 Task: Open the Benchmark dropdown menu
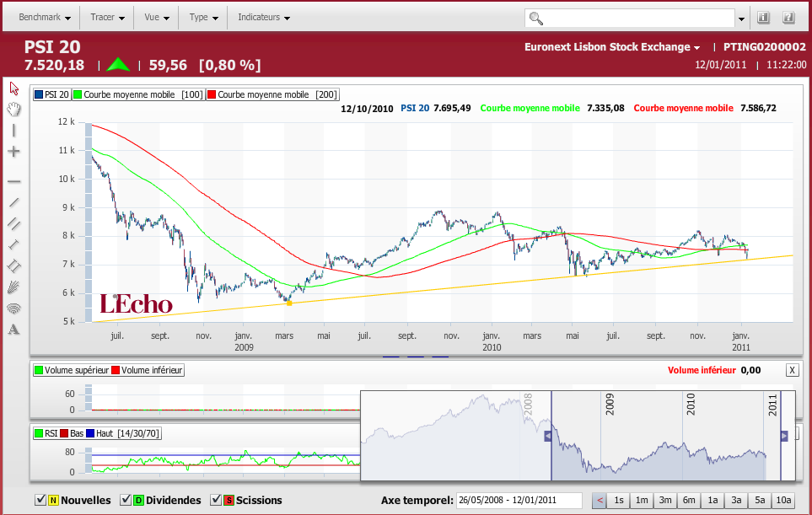[45, 18]
